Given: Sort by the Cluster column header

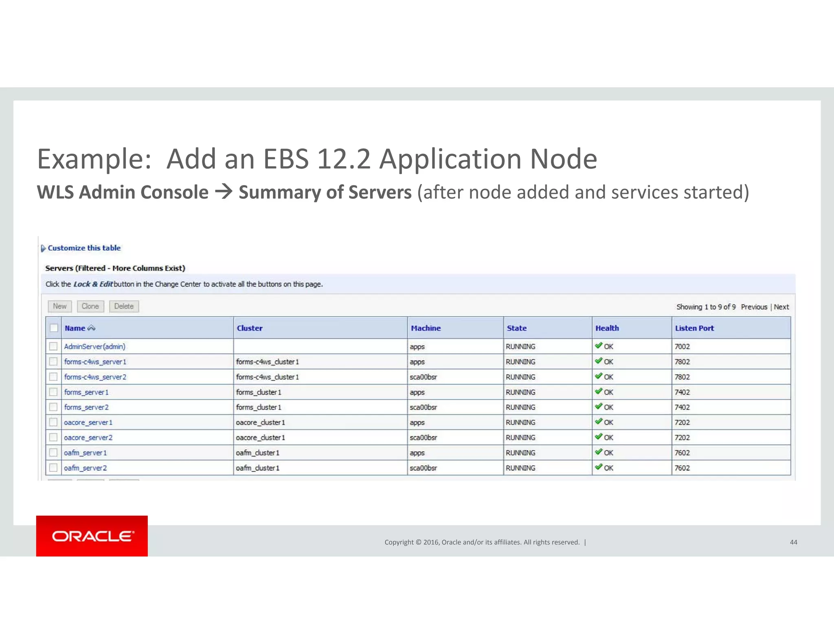Looking at the screenshot, I should coord(250,328).
